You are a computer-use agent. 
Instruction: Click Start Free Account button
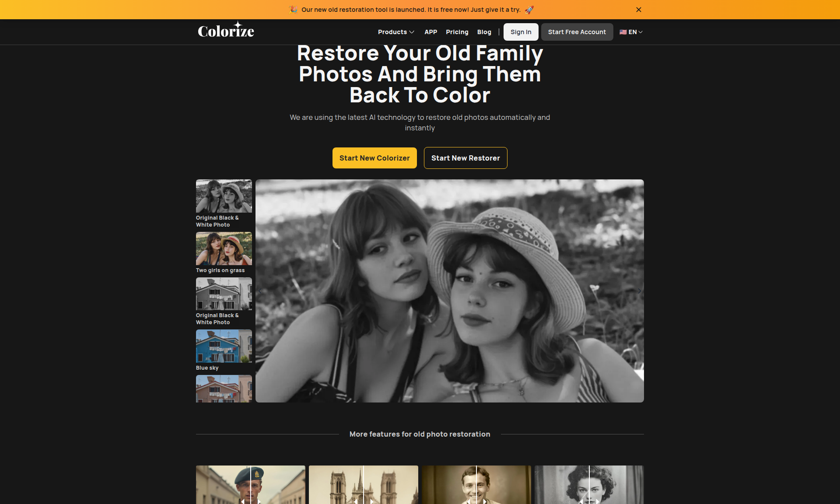[577, 32]
